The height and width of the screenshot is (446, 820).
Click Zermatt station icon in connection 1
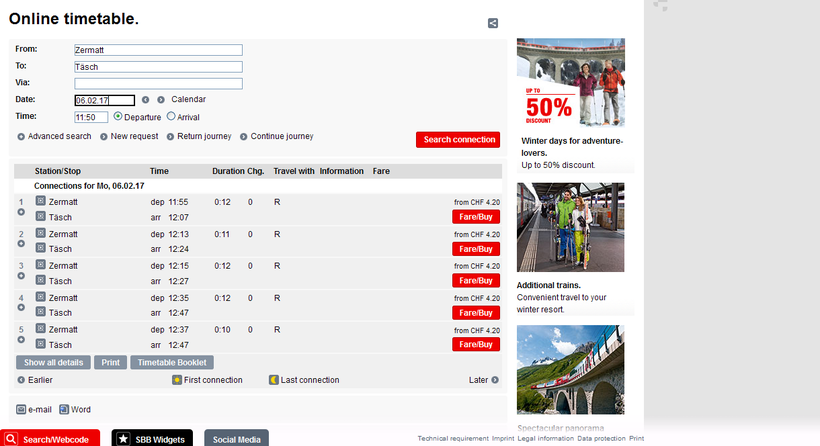[41, 201]
